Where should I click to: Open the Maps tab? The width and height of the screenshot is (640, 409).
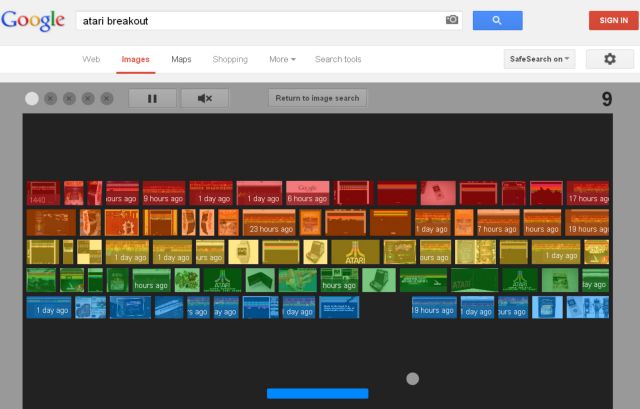(181, 60)
